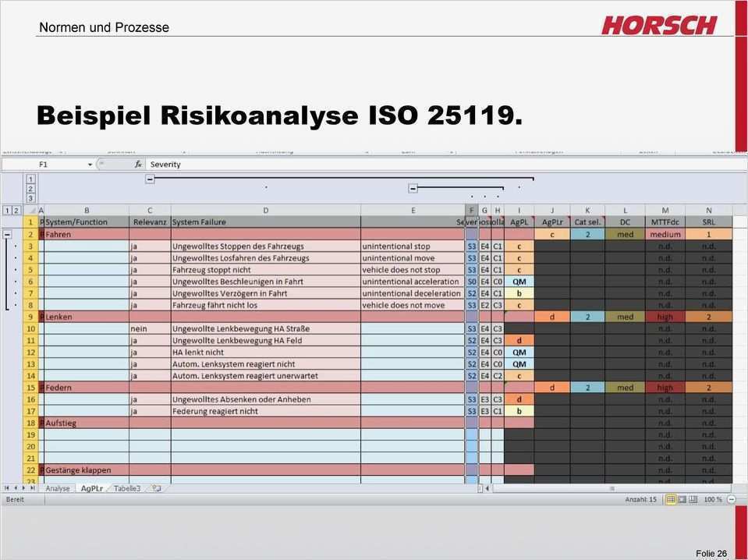Click Bereit status text
748x560 pixels.
15,499
